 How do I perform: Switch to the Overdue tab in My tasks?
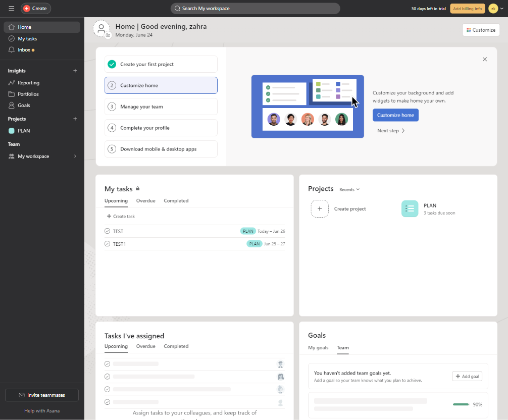[145, 201]
